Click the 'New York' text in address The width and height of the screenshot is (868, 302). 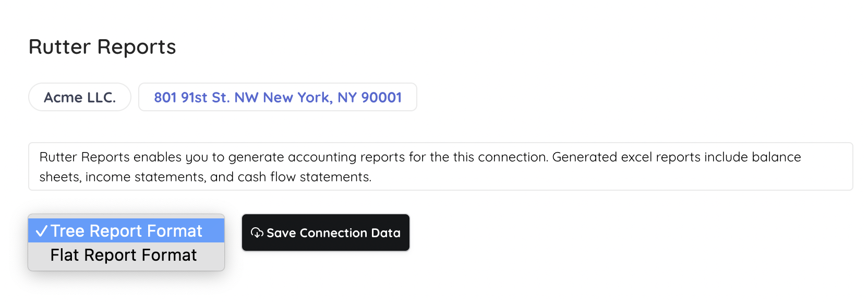tap(297, 98)
